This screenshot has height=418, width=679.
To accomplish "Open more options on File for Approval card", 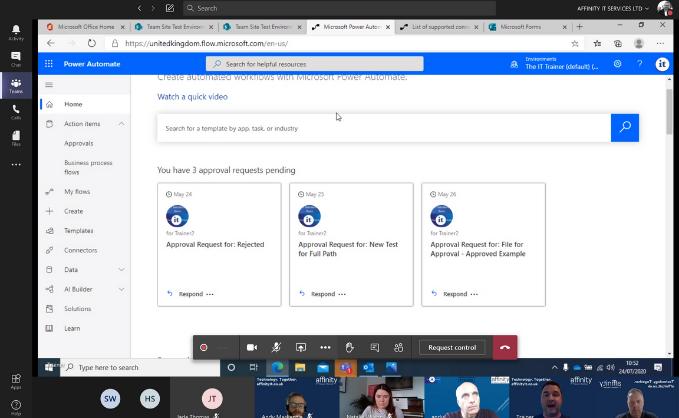I will [474, 294].
